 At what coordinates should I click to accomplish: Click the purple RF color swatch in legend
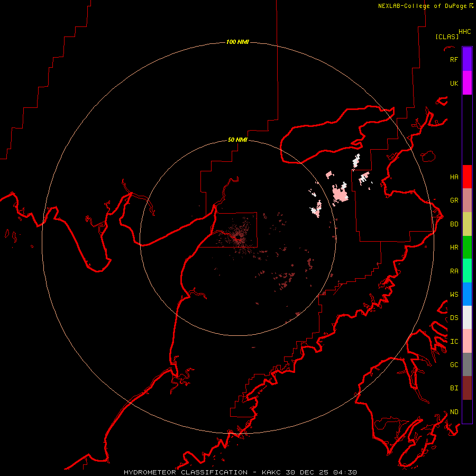[x=467, y=59]
